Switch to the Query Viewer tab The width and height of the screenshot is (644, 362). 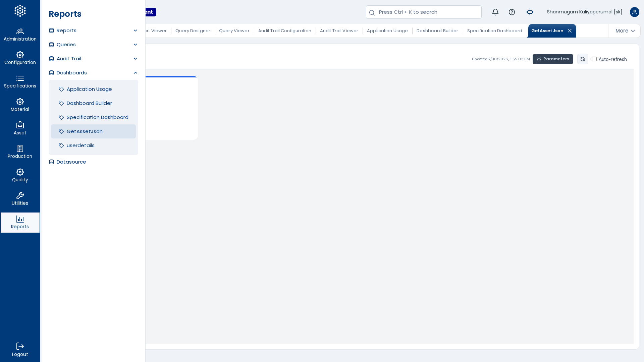pyautogui.click(x=234, y=31)
